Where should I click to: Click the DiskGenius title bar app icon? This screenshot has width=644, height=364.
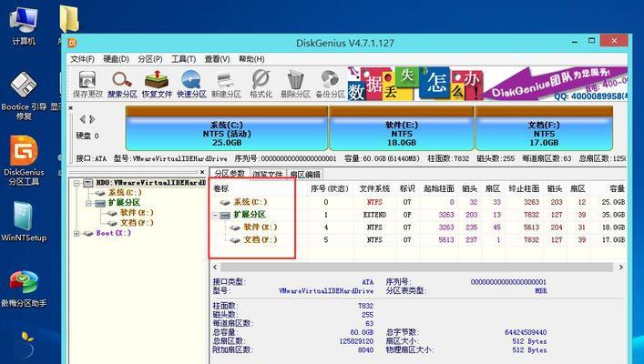point(72,43)
